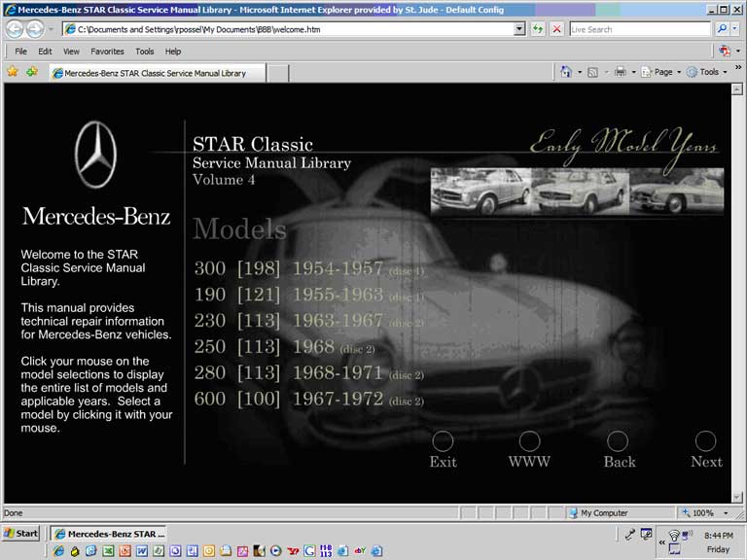Click the 118 113 quick launch icon
This screenshot has width=747, height=560.
pos(326,551)
